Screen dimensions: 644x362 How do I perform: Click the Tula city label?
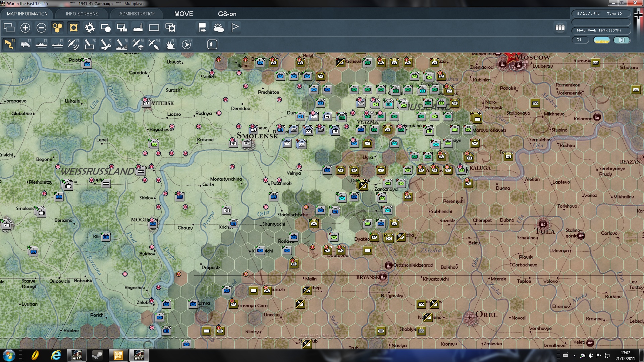click(x=545, y=231)
